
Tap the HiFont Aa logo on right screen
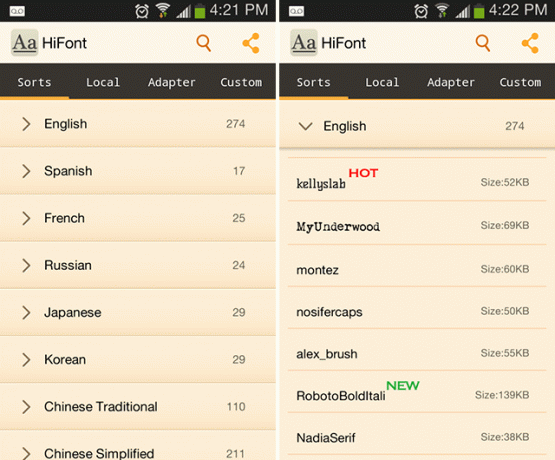(304, 43)
